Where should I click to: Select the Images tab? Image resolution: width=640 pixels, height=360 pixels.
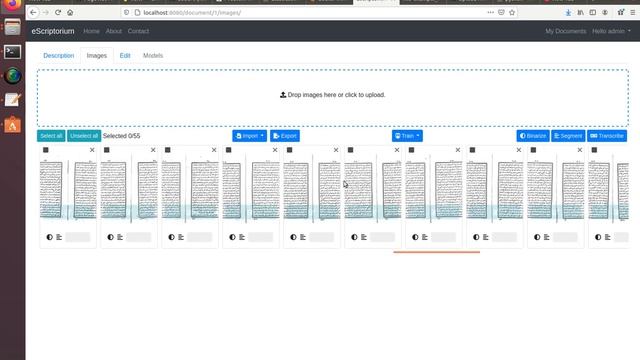point(97,56)
